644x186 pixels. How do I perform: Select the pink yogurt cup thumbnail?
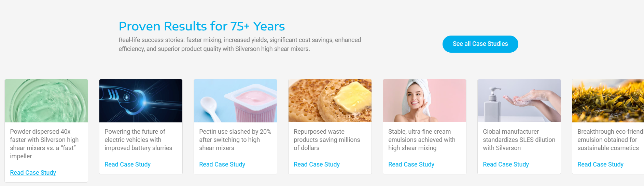pos(235,101)
